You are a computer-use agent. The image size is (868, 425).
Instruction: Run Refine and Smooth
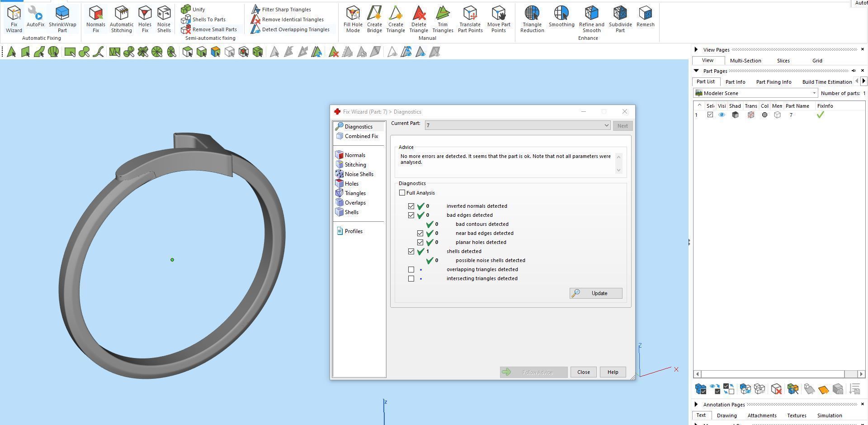click(591, 19)
